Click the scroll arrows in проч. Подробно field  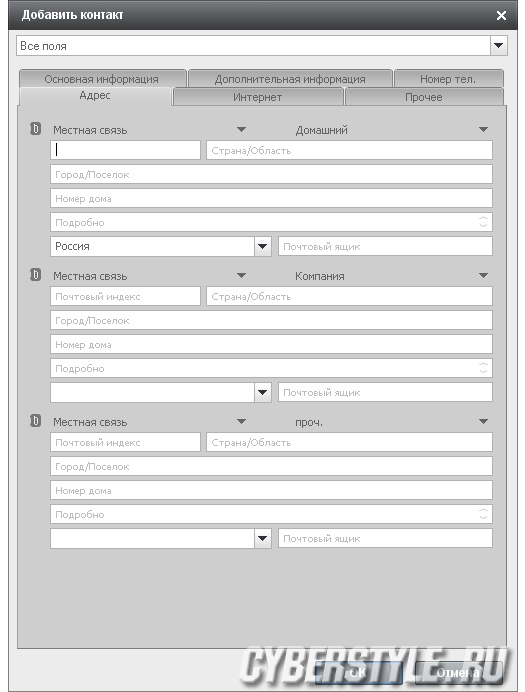click(x=484, y=514)
